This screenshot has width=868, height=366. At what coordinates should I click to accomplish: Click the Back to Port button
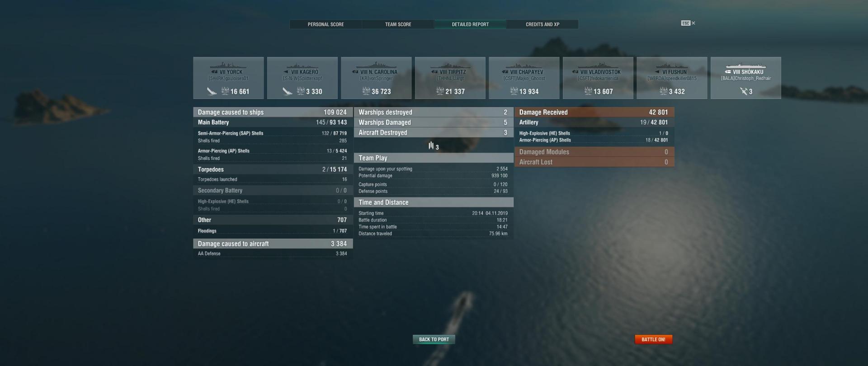434,339
